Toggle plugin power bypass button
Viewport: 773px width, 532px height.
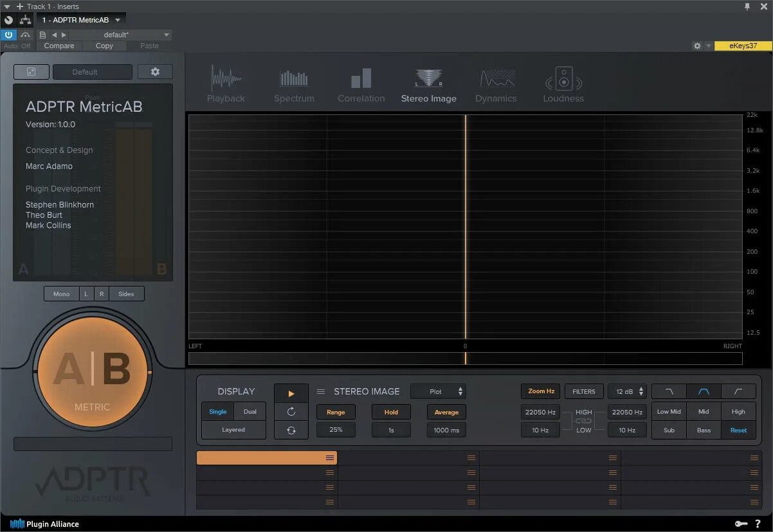pyautogui.click(x=9, y=35)
